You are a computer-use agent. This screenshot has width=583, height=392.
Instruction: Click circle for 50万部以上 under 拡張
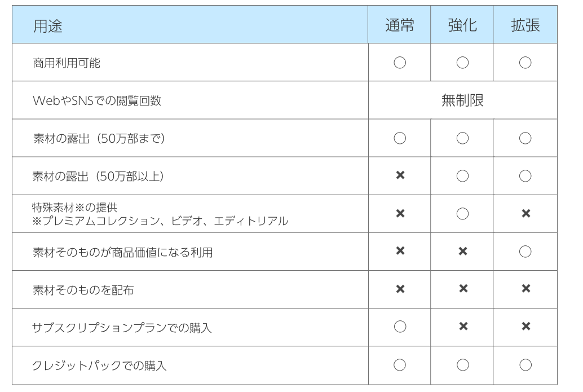[x=525, y=176]
